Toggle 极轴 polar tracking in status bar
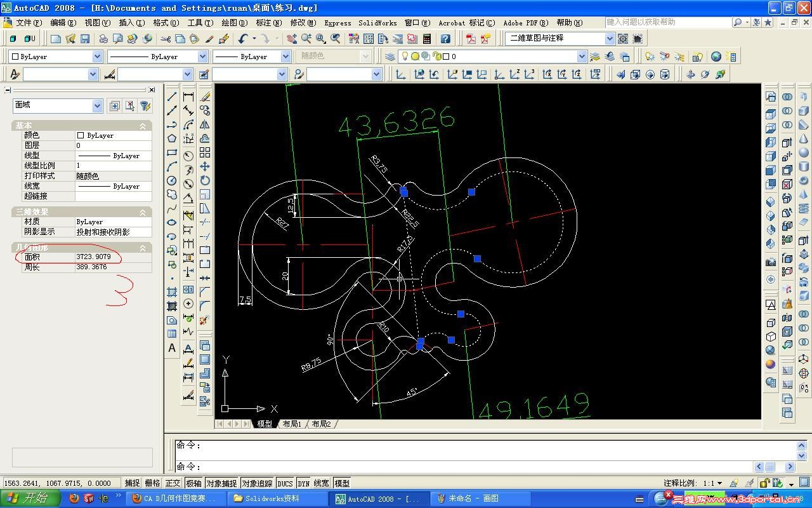The height and width of the screenshot is (508, 812). (x=193, y=483)
